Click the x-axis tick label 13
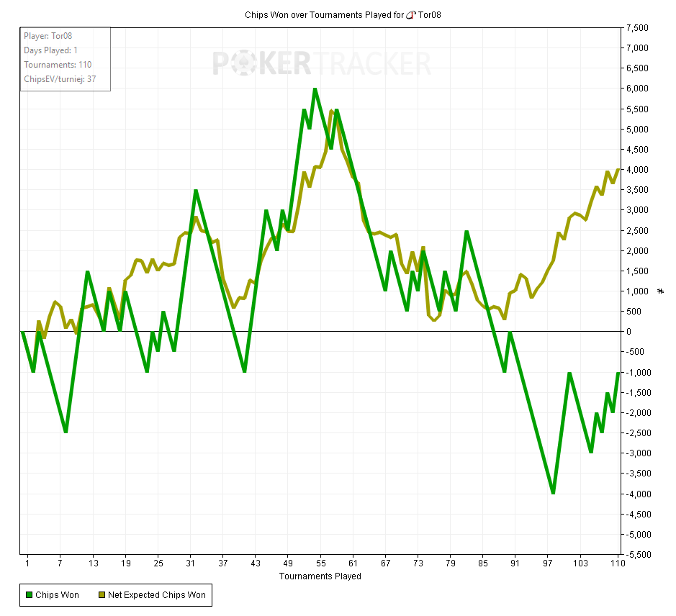This screenshot has width=676, height=616. point(93,563)
